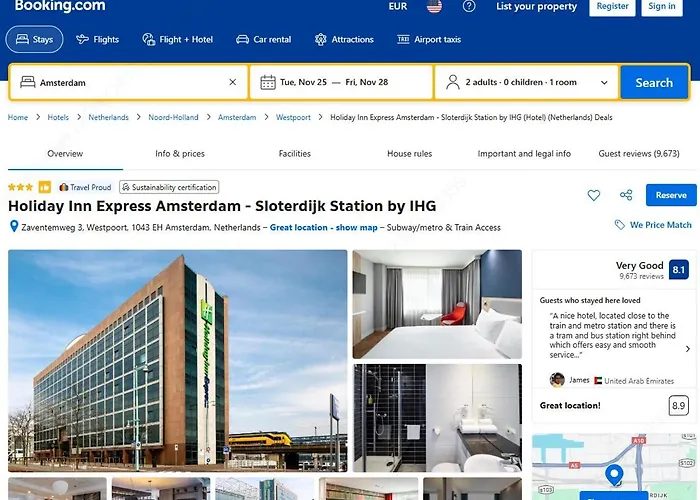The height and width of the screenshot is (500, 700).
Task: Open Attractions section
Action: pos(344,39)
